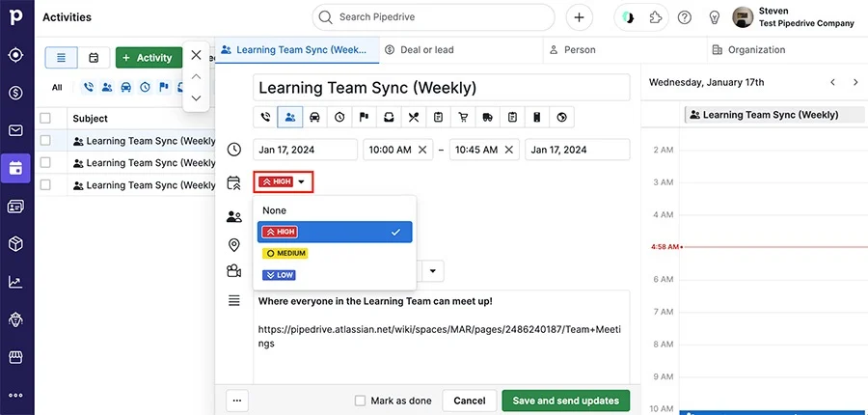Open Products box icon in sidebar
868x415 pixels.
16,244
